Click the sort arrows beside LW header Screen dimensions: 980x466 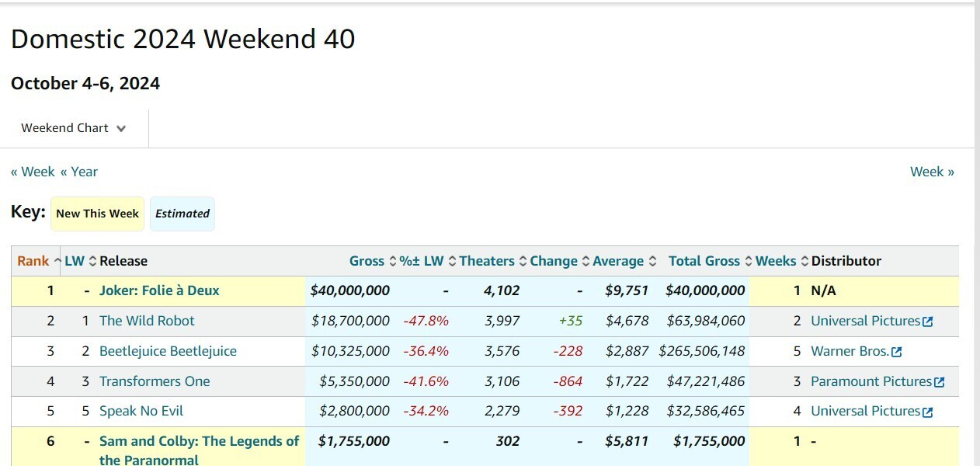point(93,261)
